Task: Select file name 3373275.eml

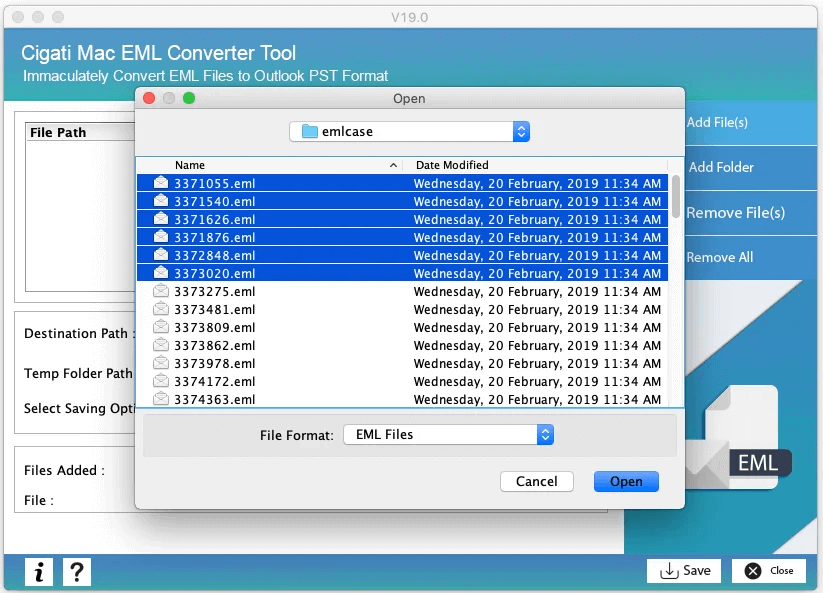Action: (215, 292)
